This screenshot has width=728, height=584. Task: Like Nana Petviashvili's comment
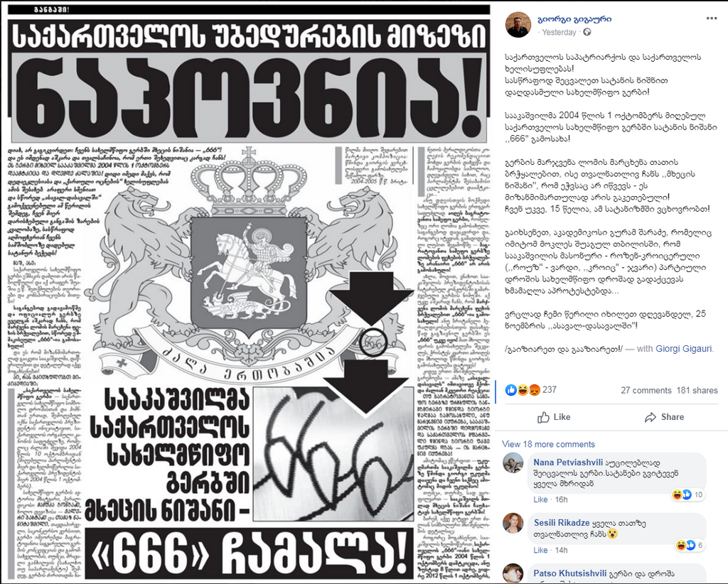click(x=540, y=499)
